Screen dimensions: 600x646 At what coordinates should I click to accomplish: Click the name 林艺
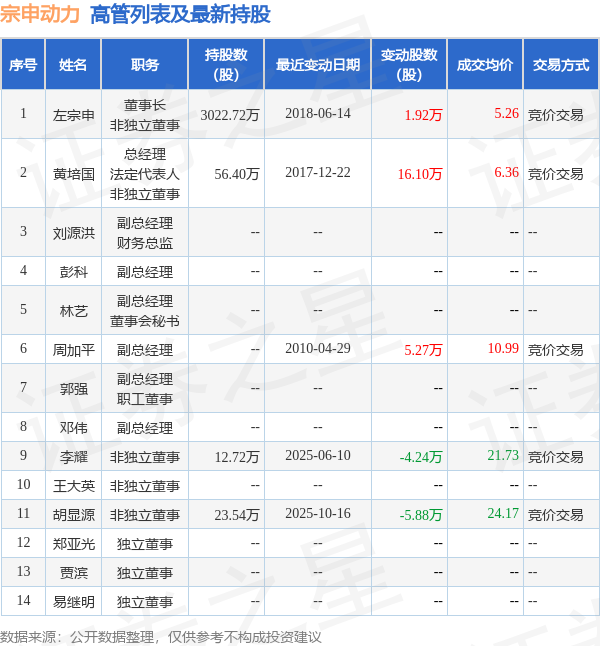tap(73, 311)
